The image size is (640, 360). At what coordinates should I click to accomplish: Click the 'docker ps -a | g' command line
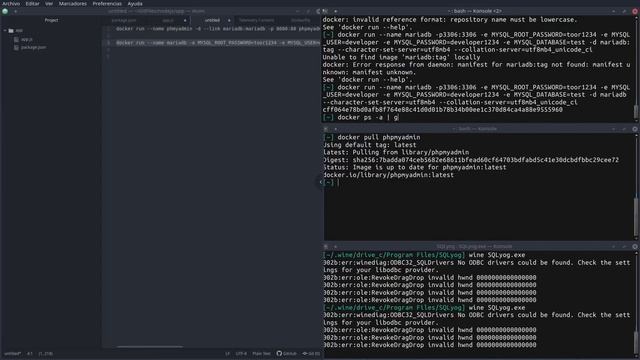360,118
